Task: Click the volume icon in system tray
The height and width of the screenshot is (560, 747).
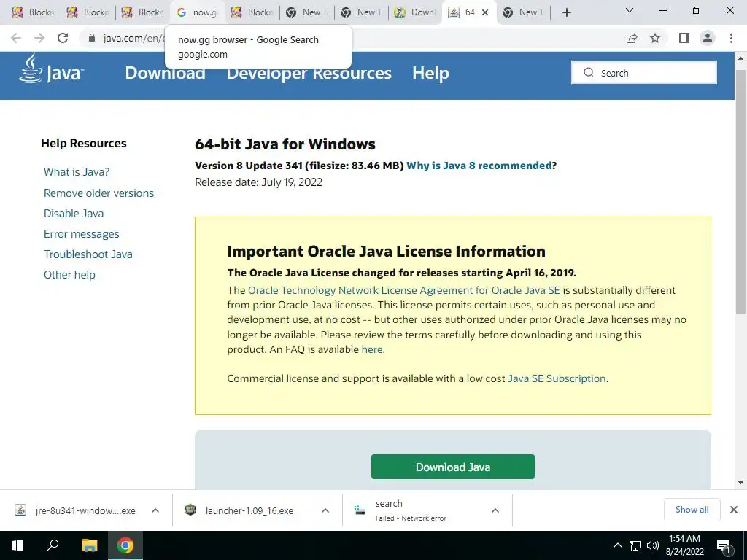Action: point(653,545)
